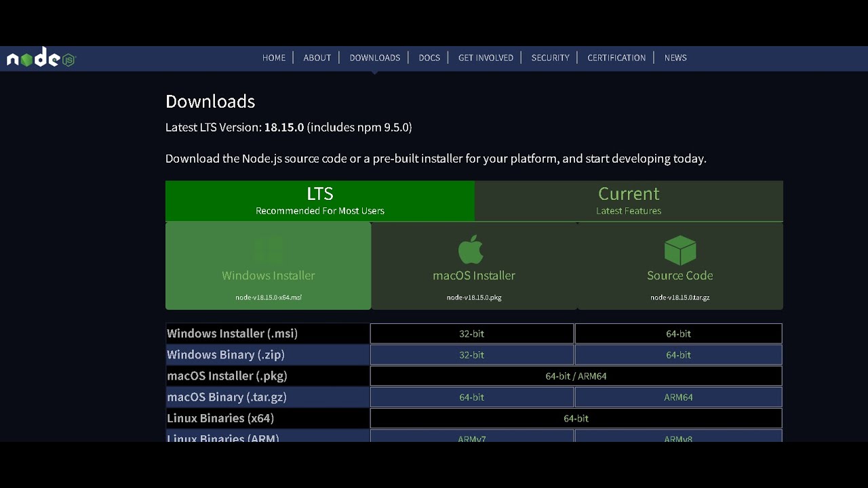Click the macOS Binary (.tar.gz) row label
The height and width of the screenshot is (488, 868).
coord(226,397)
